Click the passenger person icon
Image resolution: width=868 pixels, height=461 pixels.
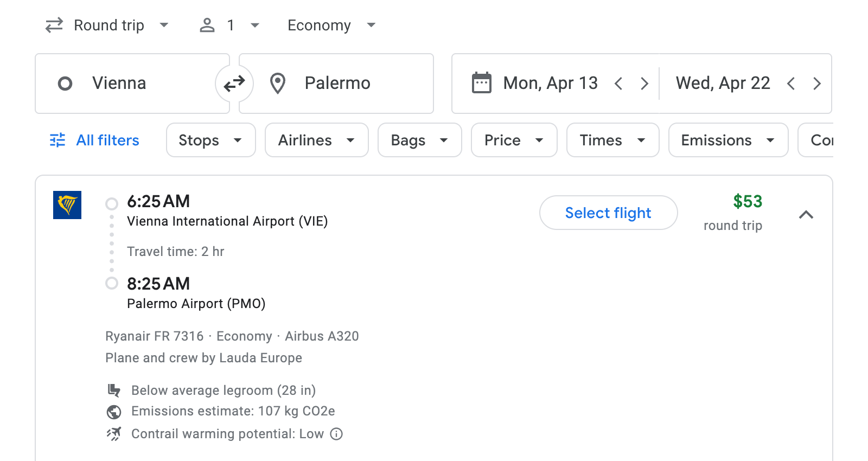pos(207,25)
